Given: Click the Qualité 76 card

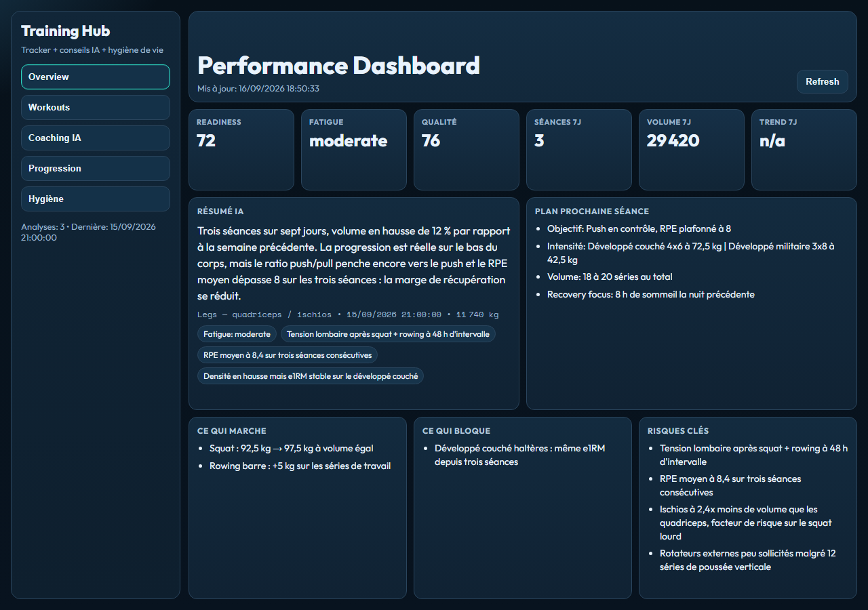Looking at the screenshot, I should pyautogui.click(x=467, y=150).
